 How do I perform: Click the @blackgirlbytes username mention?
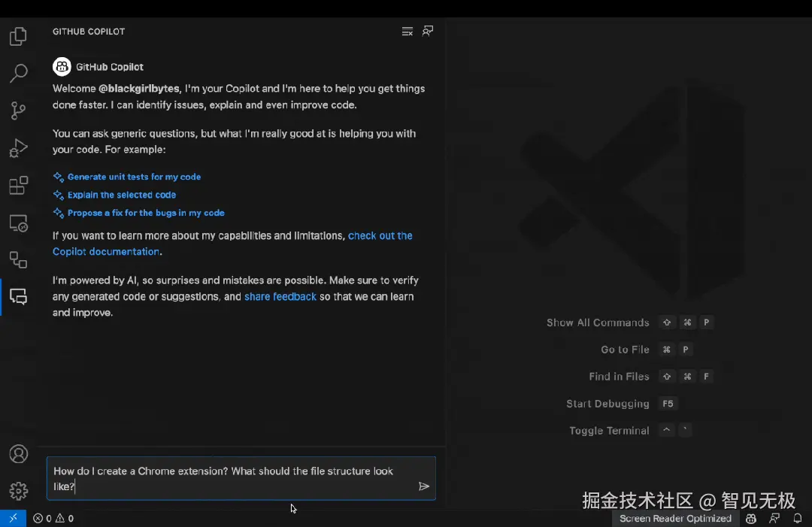[139, 89]
